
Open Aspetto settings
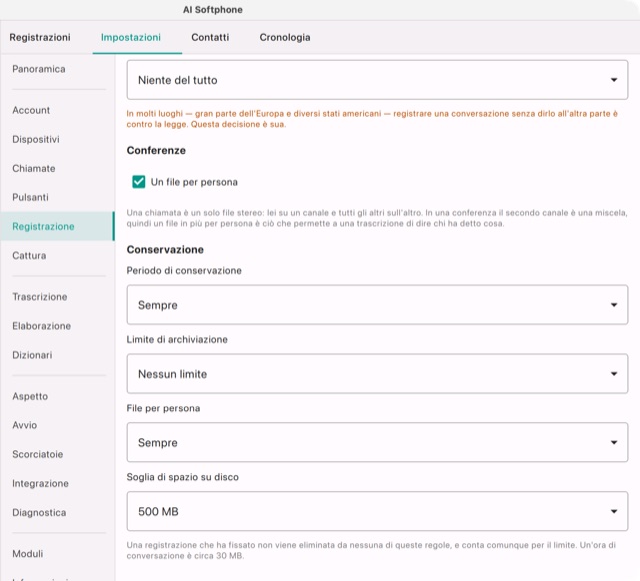tap(58, 396)
